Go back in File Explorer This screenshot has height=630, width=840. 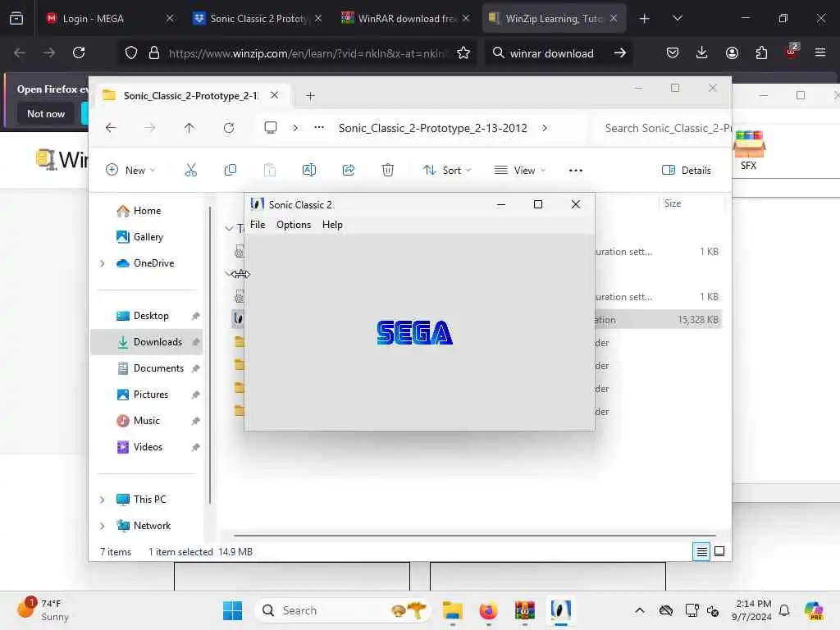pyautogui.click(x=111, y=128)
